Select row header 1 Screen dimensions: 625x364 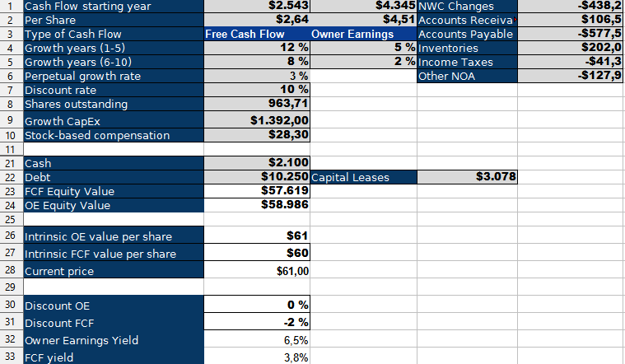point(10,6)
